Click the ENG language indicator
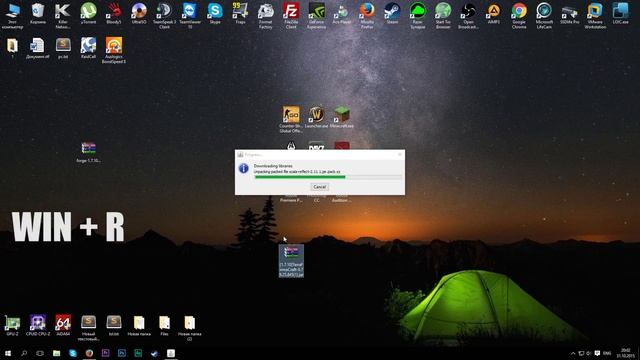This screenshot has width=640, height=360. (x=607, y=353)
